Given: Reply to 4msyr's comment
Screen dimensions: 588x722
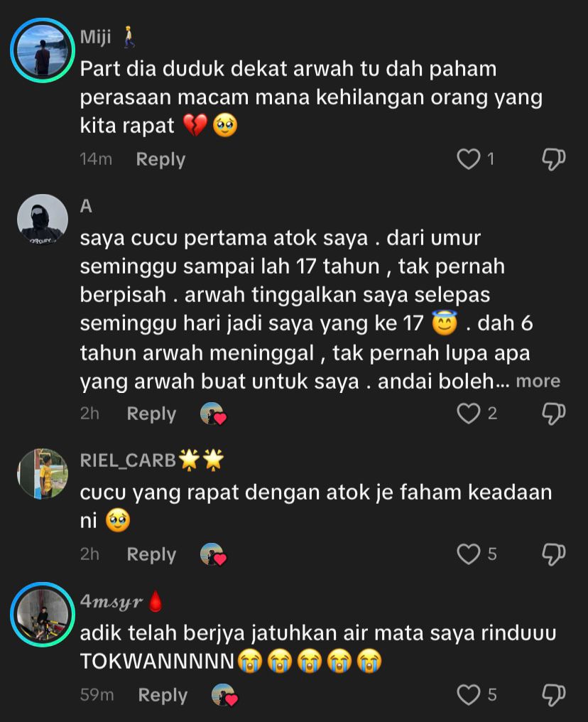Looking at the screenshot, I should pos(163,695).
